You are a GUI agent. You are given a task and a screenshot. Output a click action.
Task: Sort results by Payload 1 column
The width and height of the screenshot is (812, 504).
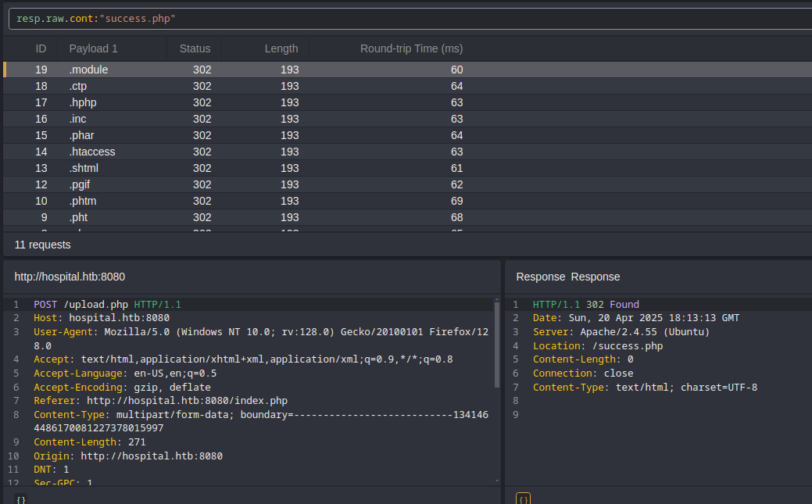[93, 48]
